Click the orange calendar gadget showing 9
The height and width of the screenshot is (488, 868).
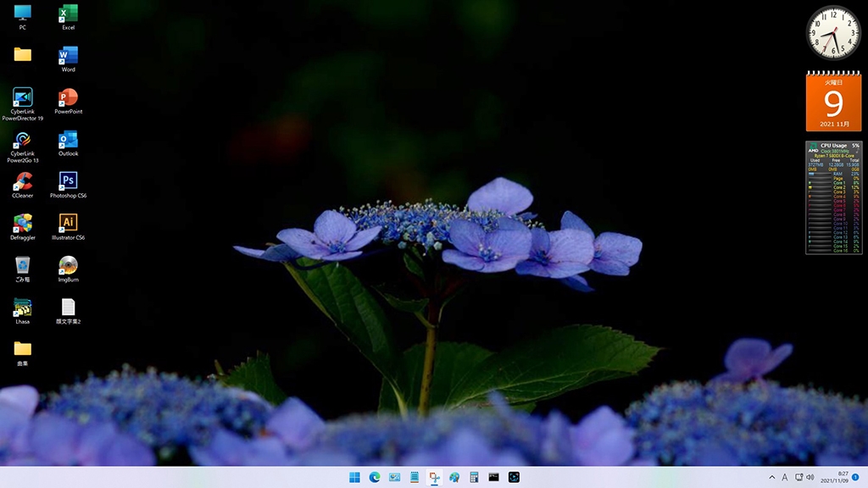click(833, 101)
